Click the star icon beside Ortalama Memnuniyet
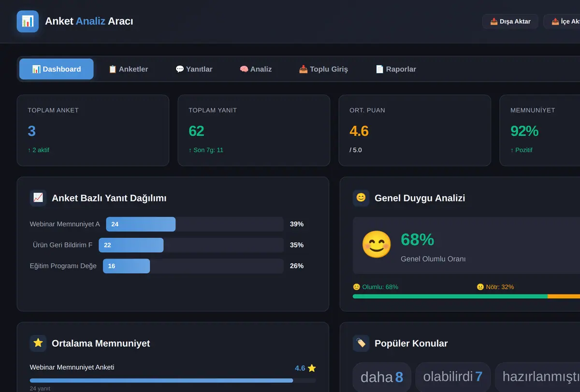 [x=38, y=343]
